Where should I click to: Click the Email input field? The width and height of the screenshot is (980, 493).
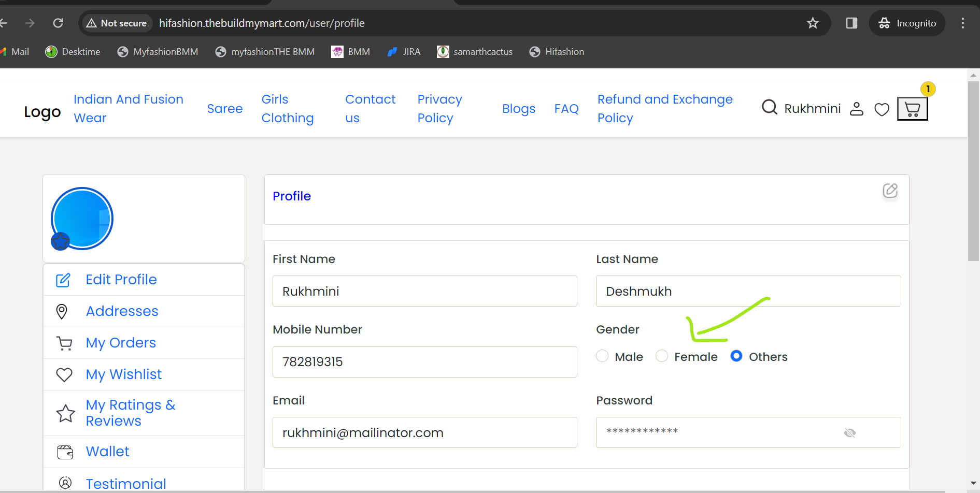[425, 432]
